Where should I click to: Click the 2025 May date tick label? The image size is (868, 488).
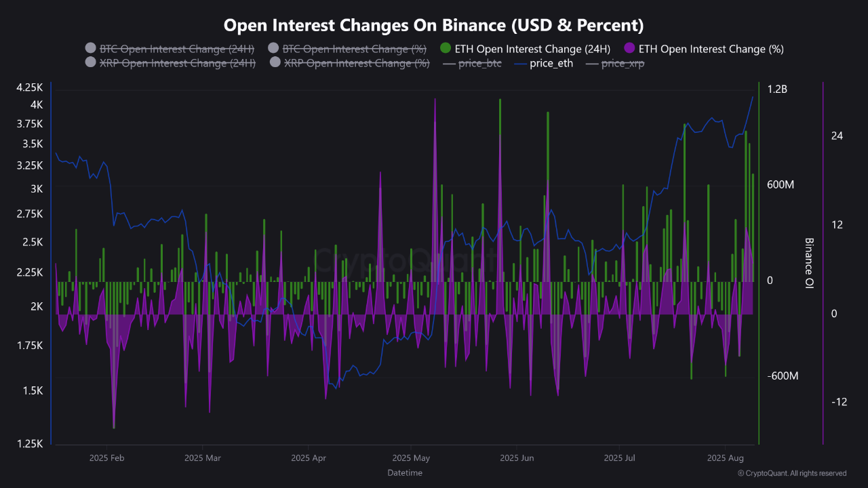click(410, 458)
